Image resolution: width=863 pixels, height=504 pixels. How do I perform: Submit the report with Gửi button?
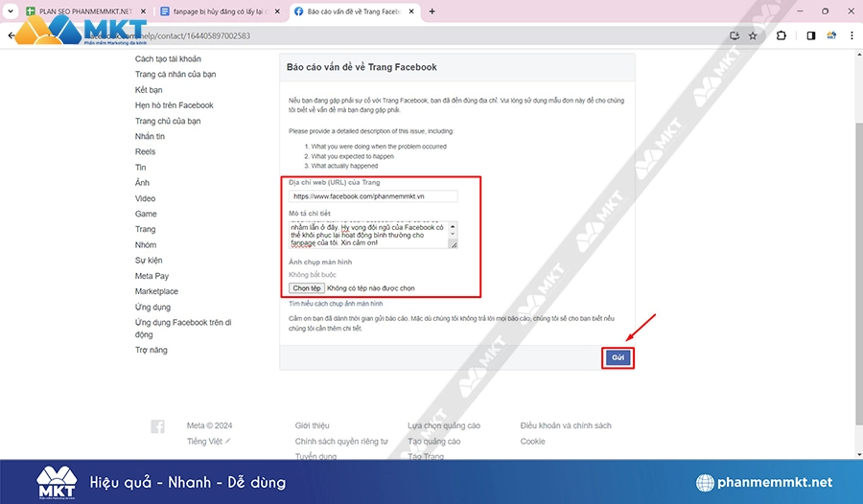(x=618, y=357)
